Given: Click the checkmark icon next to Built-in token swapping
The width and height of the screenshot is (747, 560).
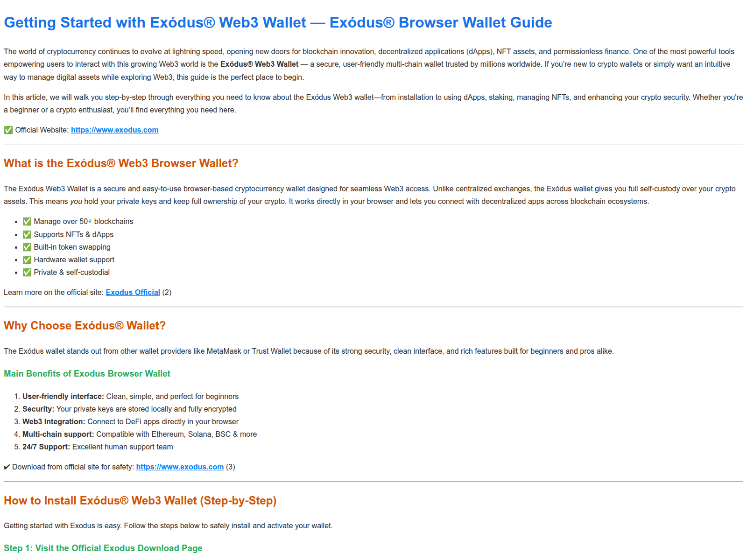Looking at the screenshot, I should pos(27,247).
